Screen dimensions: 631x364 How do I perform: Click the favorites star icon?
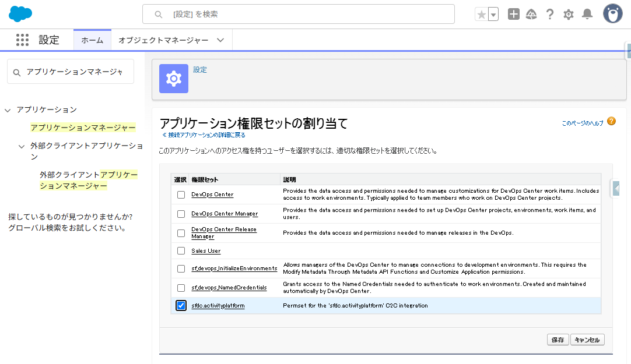(481, 15)
